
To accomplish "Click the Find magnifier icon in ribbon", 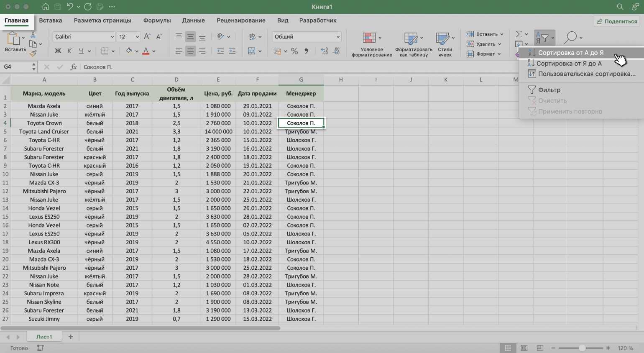I will (x=570, y=38).
